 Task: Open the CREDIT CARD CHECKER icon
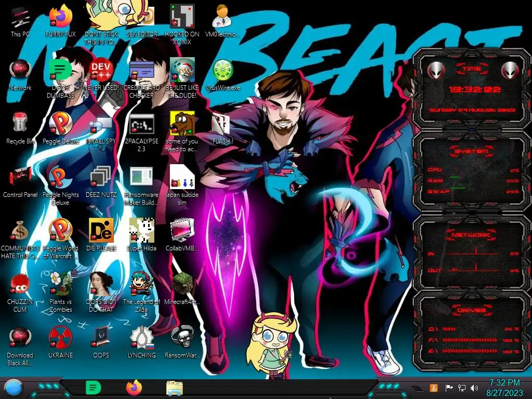coord(141,79)
